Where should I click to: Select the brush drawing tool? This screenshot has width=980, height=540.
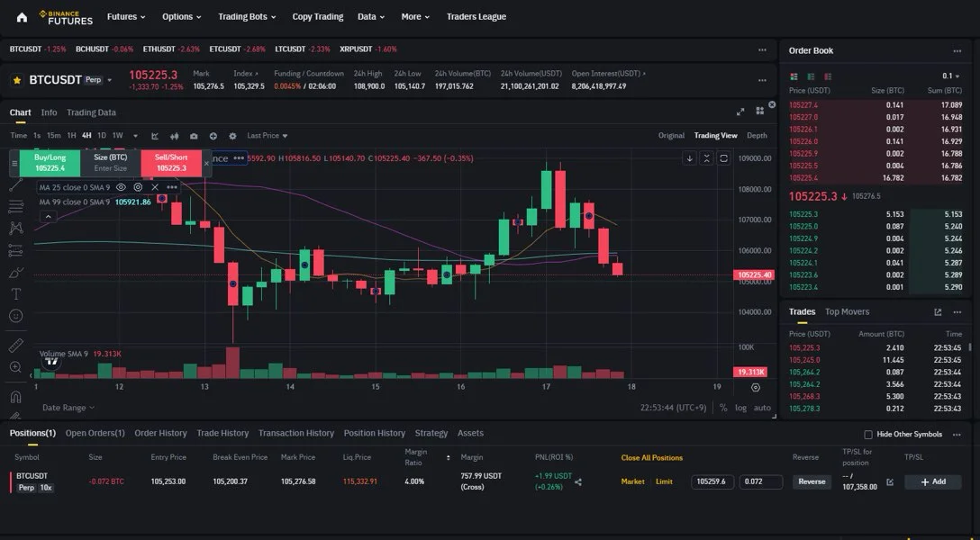(15, 272)
